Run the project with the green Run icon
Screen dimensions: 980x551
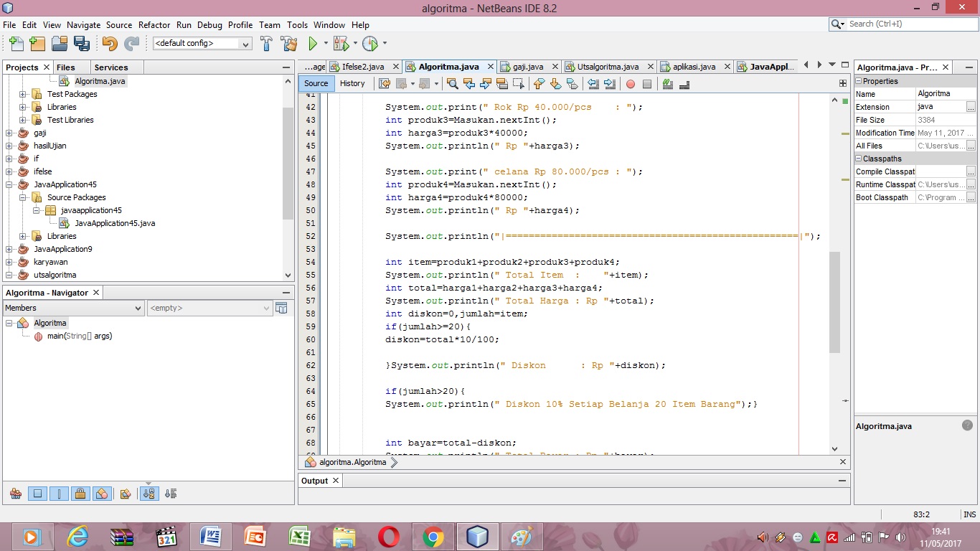(314, 44)
